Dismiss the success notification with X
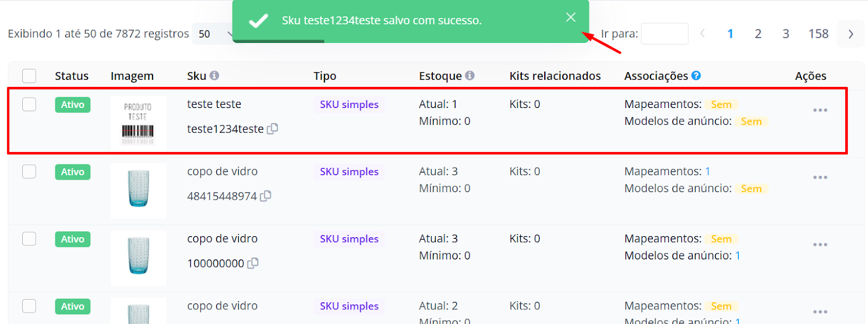The width and height of the screenshot is (868, 324). pyautogui.click(x=571, y=17)
